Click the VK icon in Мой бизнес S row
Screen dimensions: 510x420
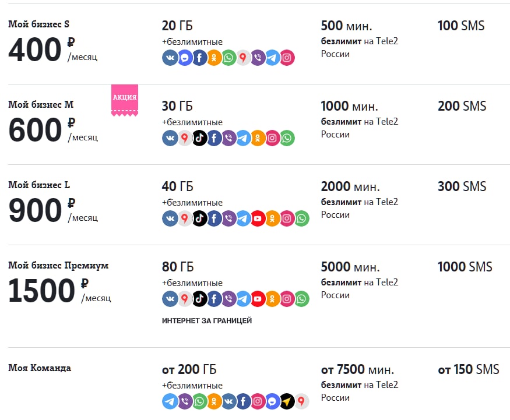(170, 58)
